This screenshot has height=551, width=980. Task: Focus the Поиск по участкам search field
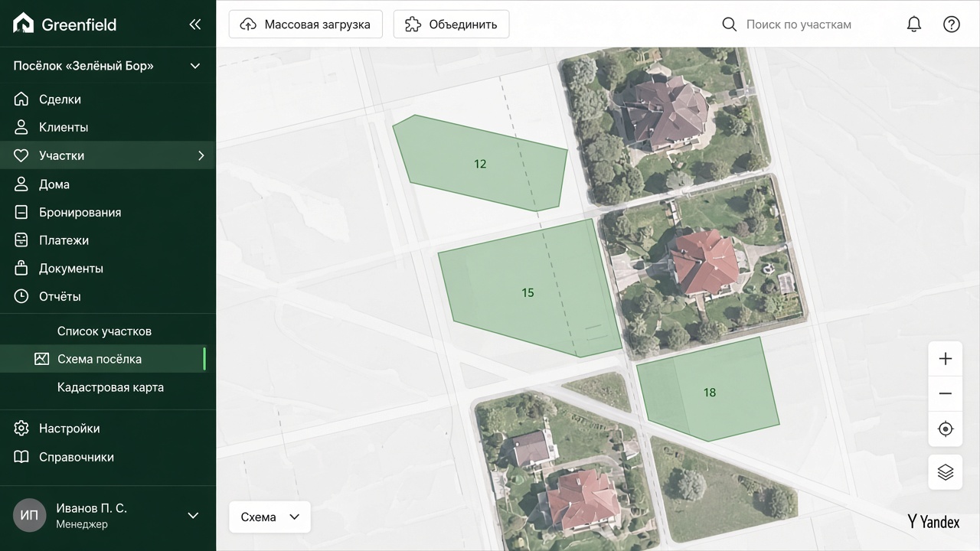799,24
